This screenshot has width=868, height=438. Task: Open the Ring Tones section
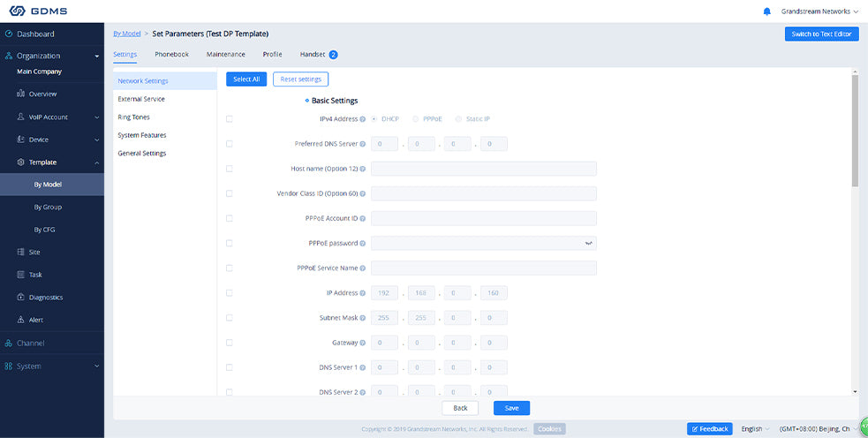tap(164, 117)
